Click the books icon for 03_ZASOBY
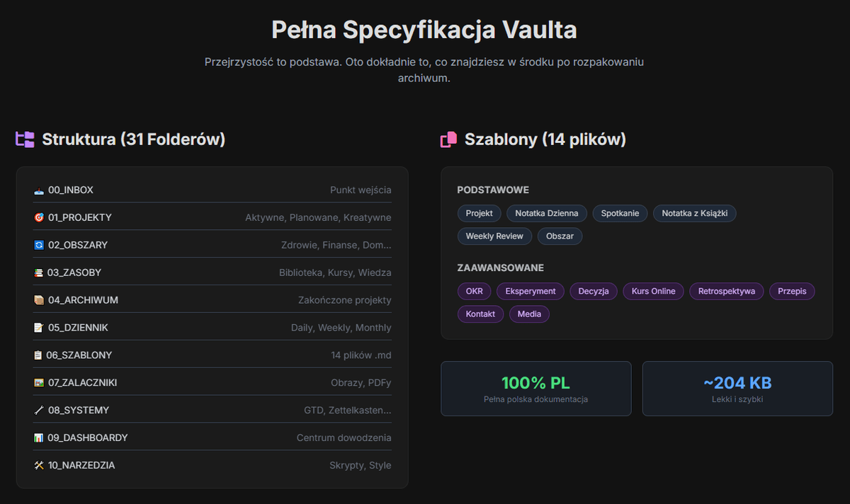Screen dimensions: 850x504 click(39, 273)
